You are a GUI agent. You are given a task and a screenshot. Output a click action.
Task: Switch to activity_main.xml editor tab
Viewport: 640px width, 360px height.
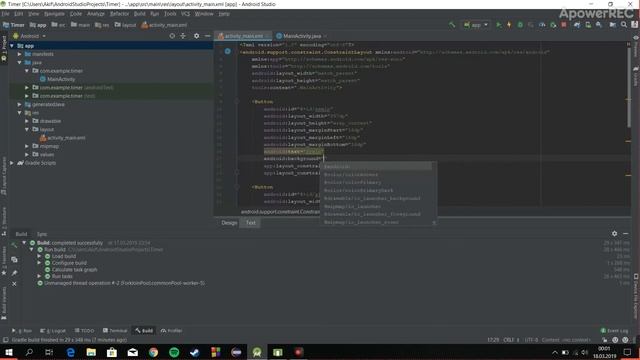click(244, 36)
